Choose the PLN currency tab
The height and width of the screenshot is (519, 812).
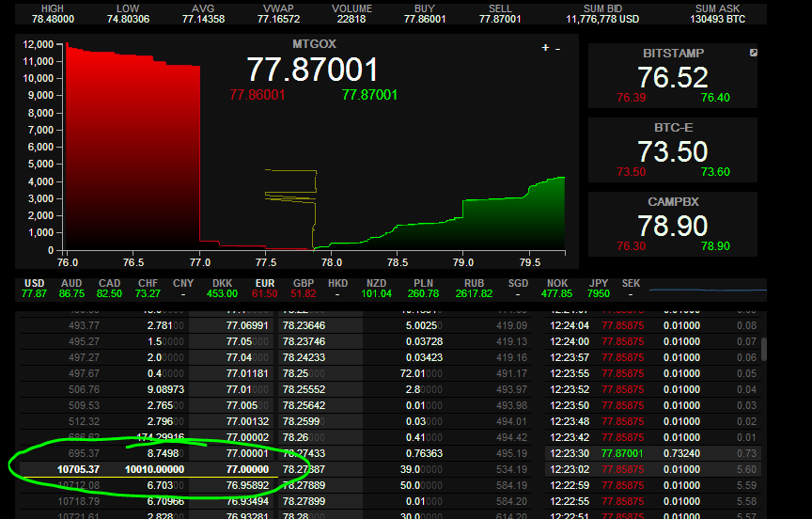coord(423,289)
